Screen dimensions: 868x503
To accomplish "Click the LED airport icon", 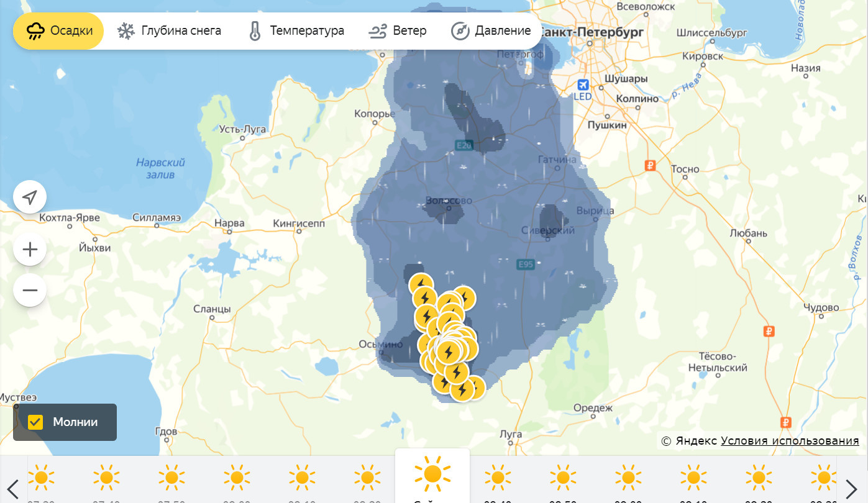I will 583,85.
